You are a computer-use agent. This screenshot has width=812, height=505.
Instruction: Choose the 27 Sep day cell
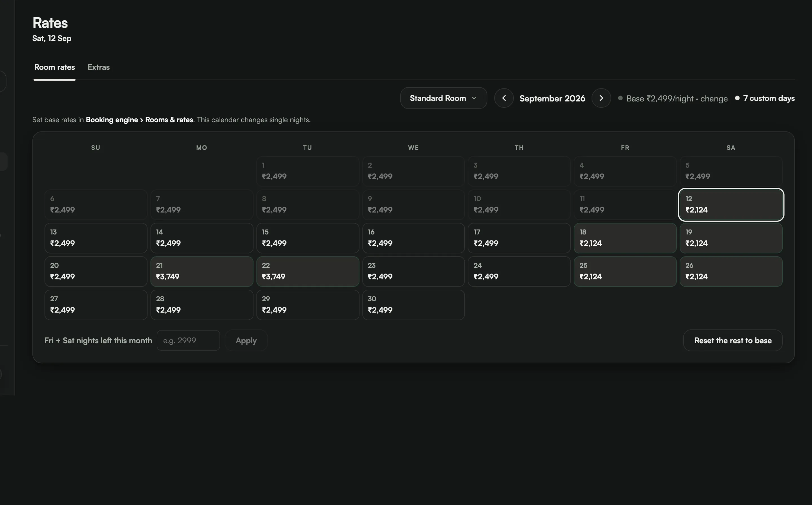coord(96,305)
